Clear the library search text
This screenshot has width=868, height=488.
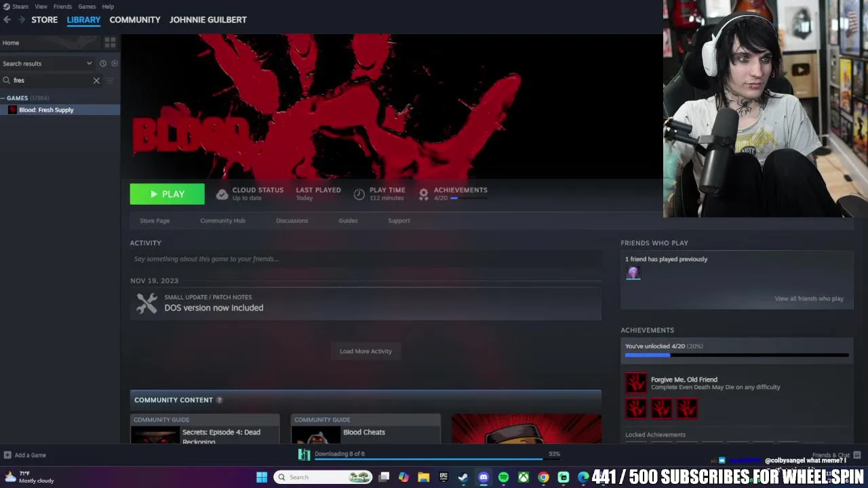96,81
